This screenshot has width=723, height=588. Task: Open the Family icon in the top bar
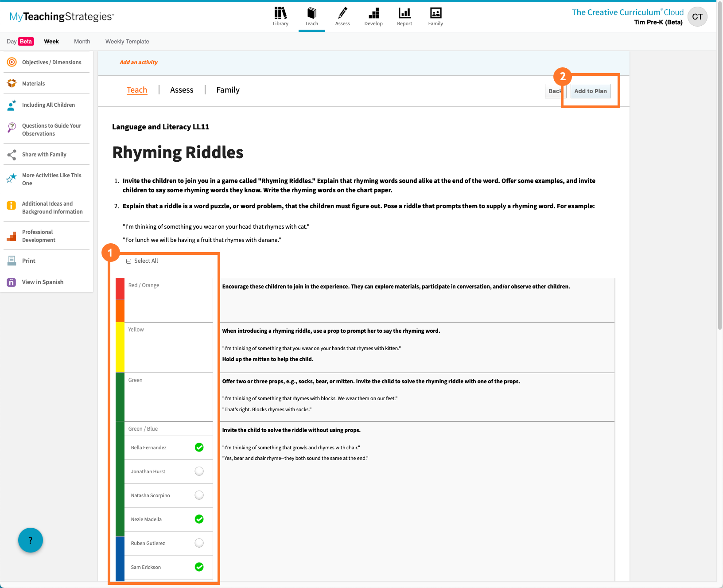(435, 16)
